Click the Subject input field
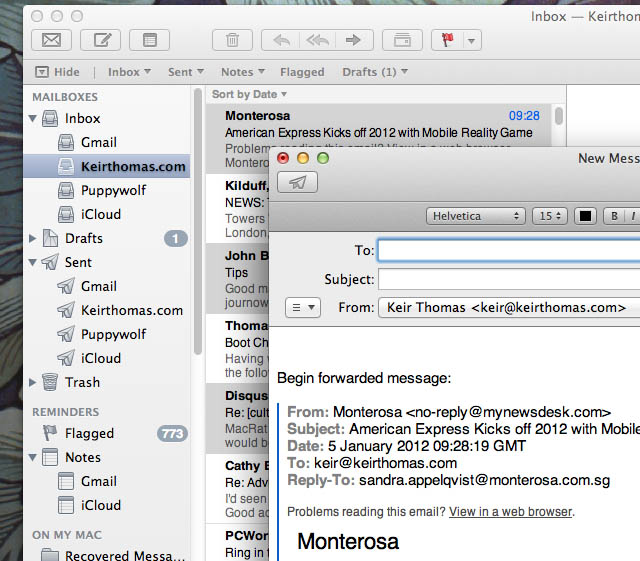This screenshot has height=561, width=640. 509,279
